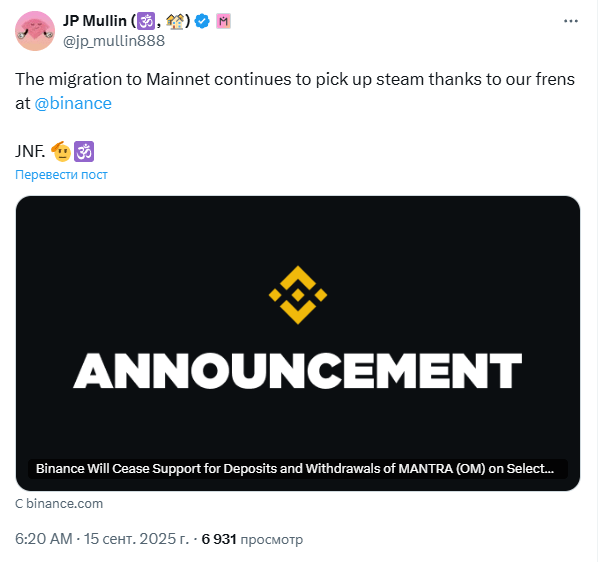600x562 pixels.
Task: Click JP Mullin's profile avatar
Action: [x=34, y=31]
